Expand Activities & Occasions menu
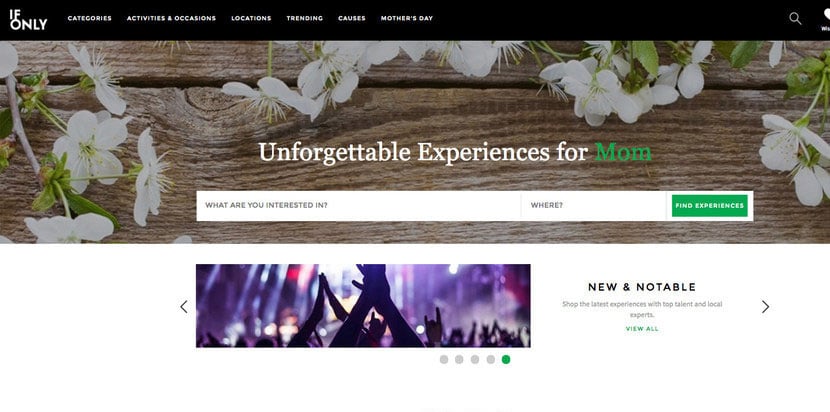 pyautogui.click(x=172, y=19)
